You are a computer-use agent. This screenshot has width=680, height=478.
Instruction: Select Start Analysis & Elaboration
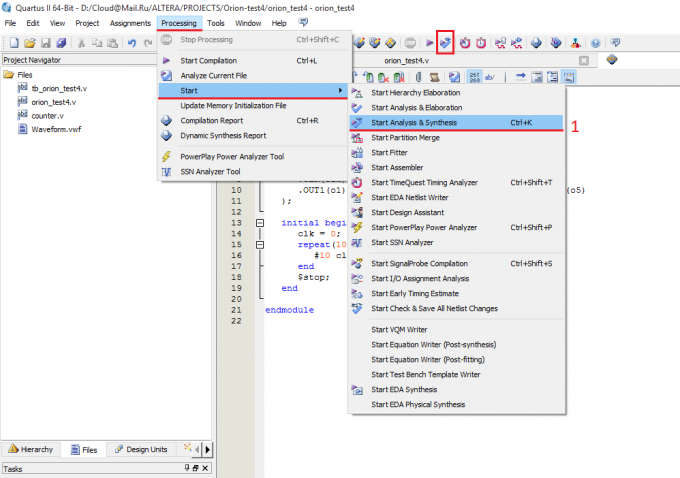point(456,107)
